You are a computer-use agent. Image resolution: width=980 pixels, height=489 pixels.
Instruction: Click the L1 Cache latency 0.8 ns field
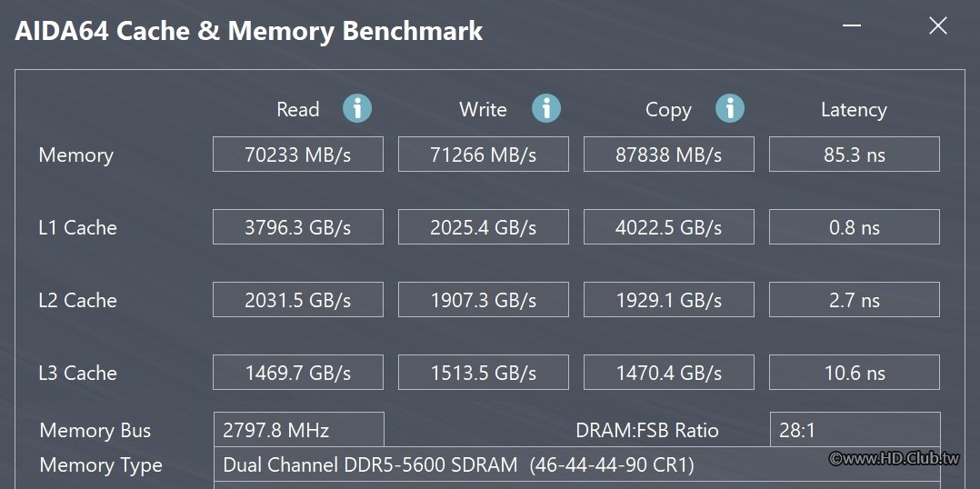854,226
